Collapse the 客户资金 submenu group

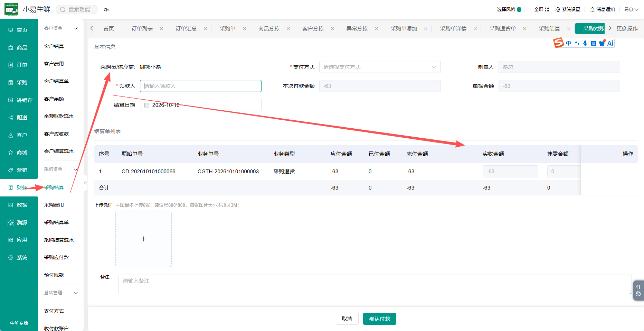pos(76,28)
